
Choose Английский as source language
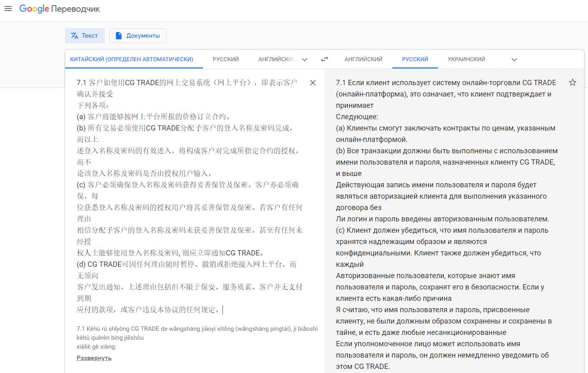[276, 59]
